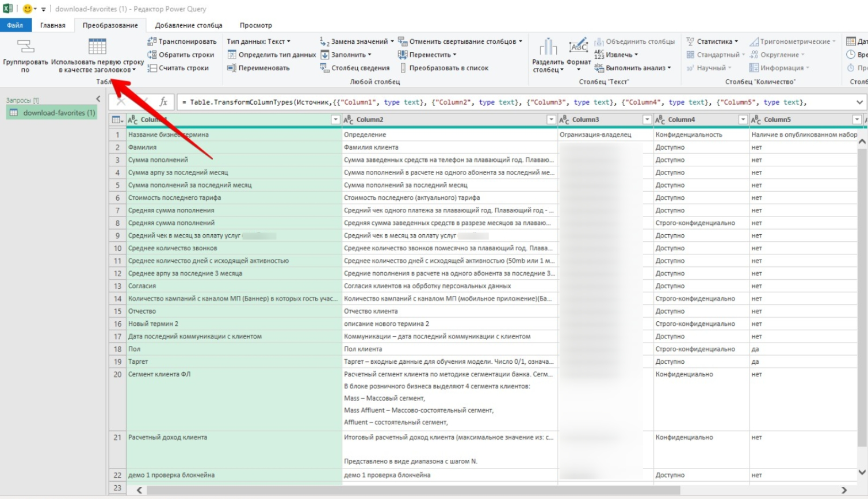This screenshot has width=868, height=499.
Task: Click the Информация button
Action: click(x=779, y=68)
